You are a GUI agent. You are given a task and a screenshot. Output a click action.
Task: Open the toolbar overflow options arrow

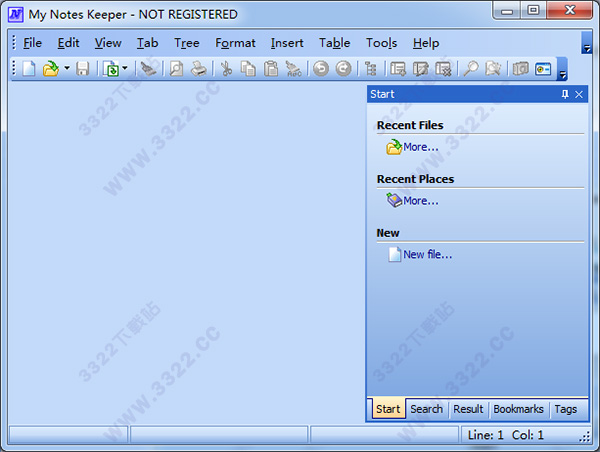point(562,69)
